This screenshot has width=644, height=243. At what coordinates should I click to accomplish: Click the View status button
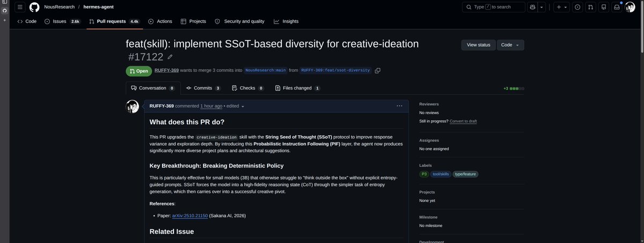click(478, 45)
